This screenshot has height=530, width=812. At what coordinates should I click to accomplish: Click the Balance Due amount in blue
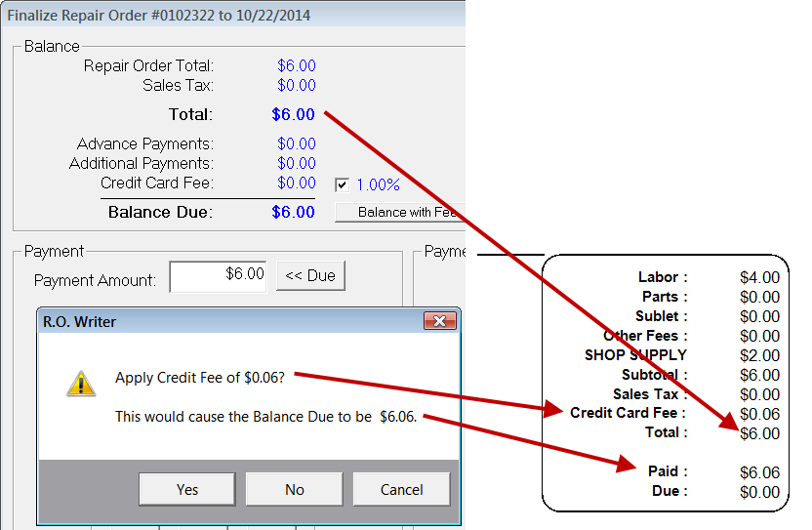[x=293, y=212]
